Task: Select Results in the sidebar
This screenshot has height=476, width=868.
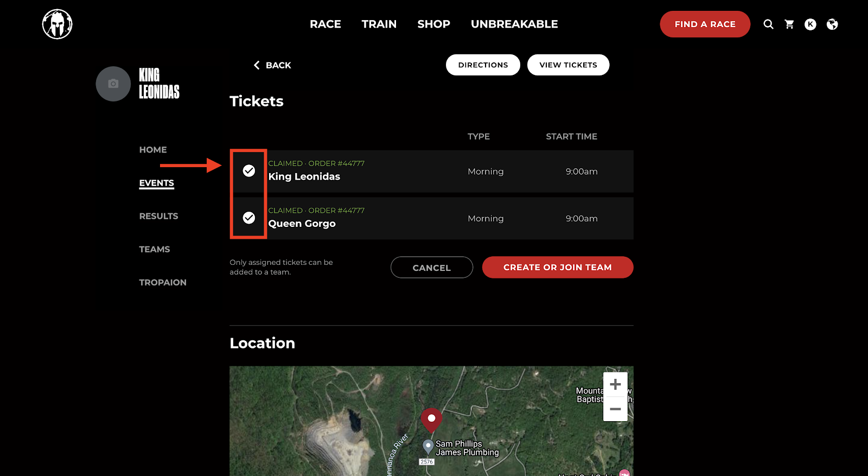Action: [x=158, y=216]
